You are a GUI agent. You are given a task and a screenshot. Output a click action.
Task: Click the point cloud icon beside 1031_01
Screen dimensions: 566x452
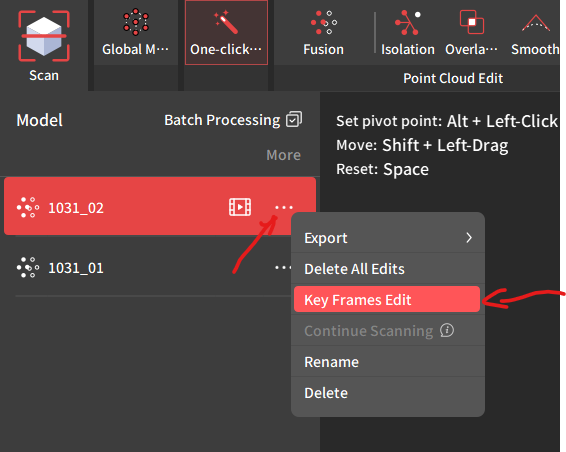28,268
